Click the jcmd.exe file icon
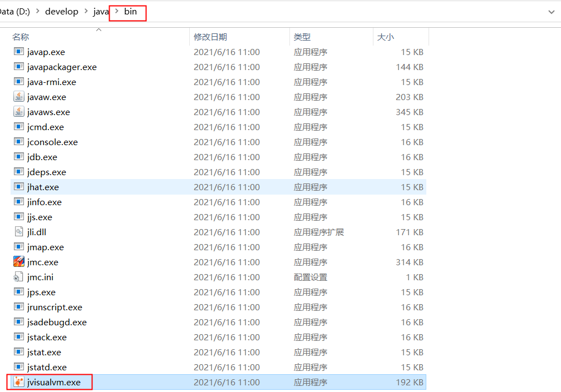The width and height of the screenshot is (561, 392). [x=18, y=127]
